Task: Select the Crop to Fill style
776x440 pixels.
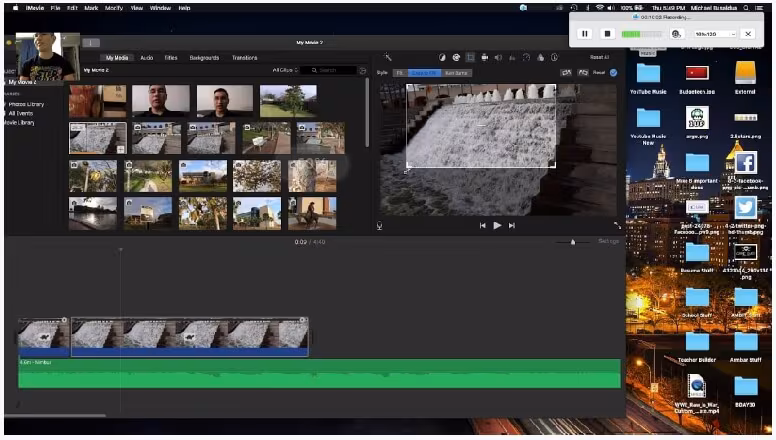Action: (x=424, y=73)
